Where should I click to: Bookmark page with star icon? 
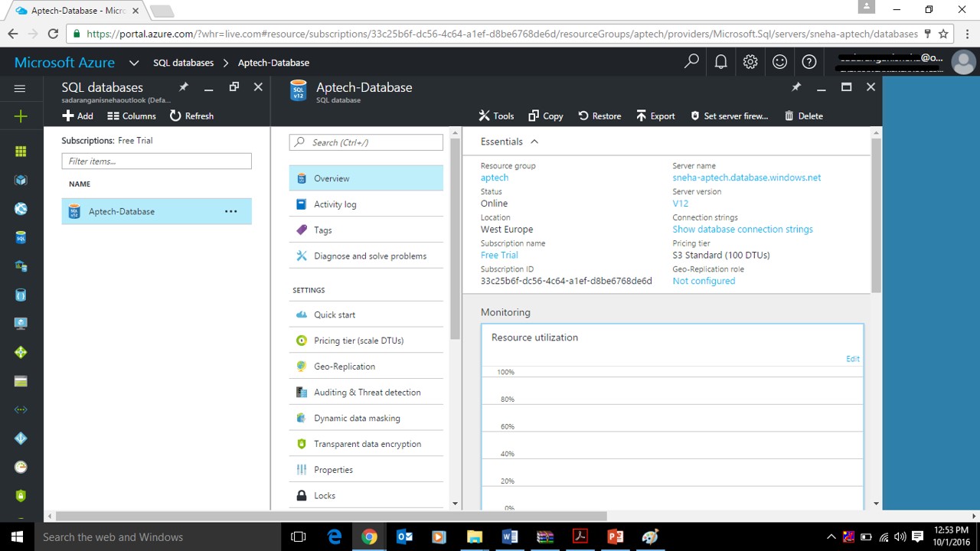pos(943,34)
